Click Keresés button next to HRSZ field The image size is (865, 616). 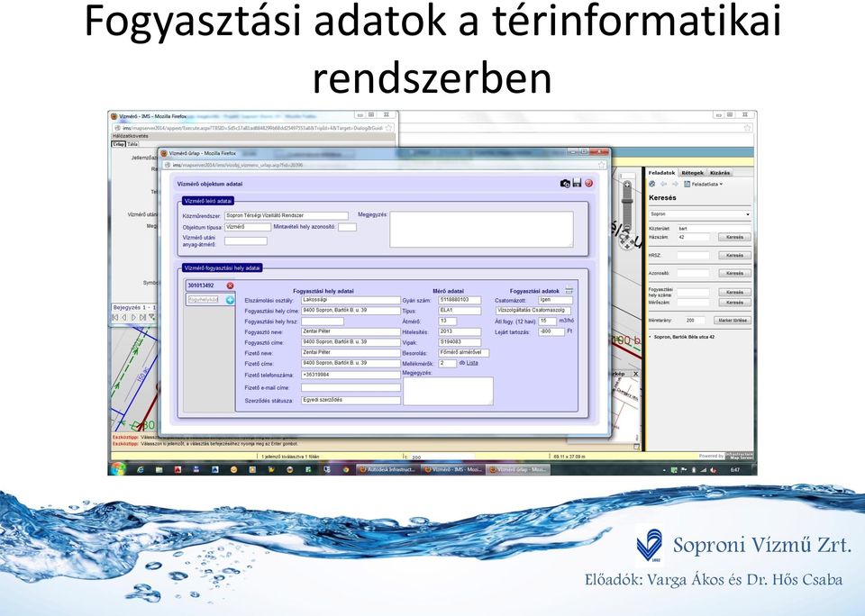coord(734,256)
